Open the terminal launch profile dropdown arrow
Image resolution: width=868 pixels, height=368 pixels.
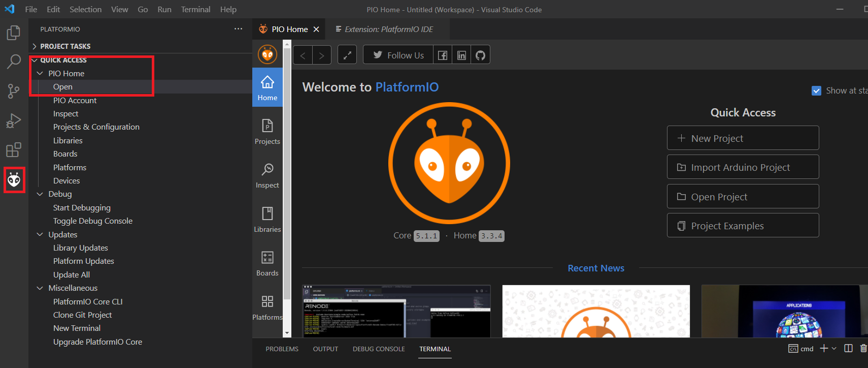(x=834, y=348)
